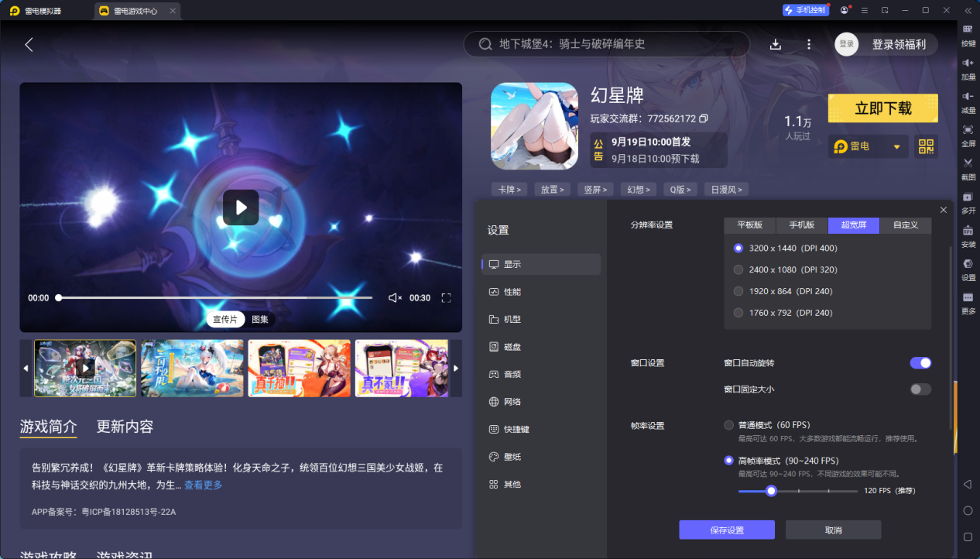980x559 pixels.
Task: Switch to 更新内容 tab
Action: [125, 427]
